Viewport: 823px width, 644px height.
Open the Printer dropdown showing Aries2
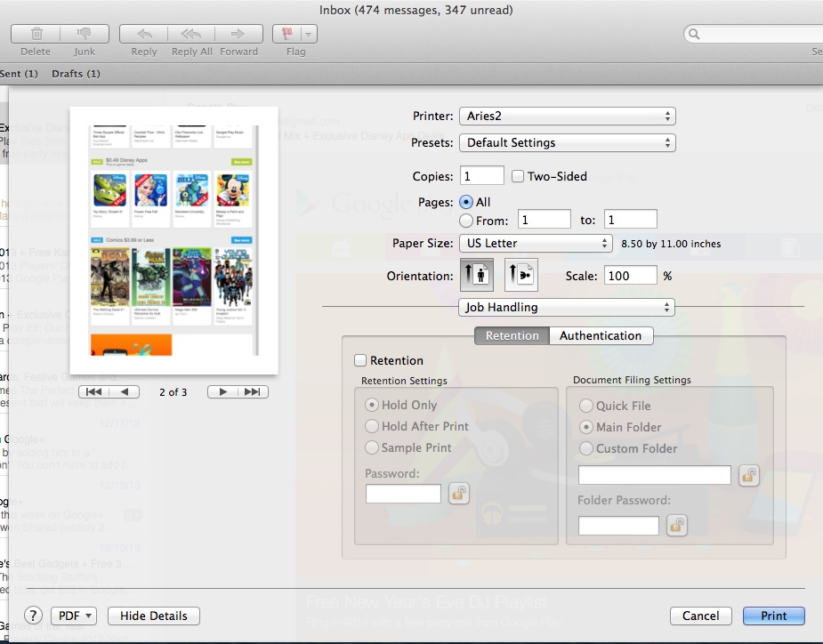point(567,116)
